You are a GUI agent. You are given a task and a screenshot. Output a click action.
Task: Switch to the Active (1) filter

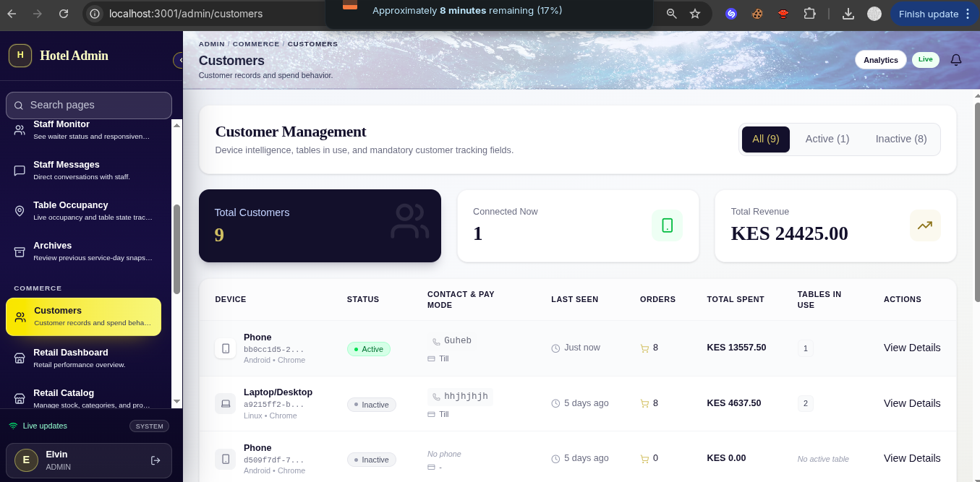[x=827, y=139]
